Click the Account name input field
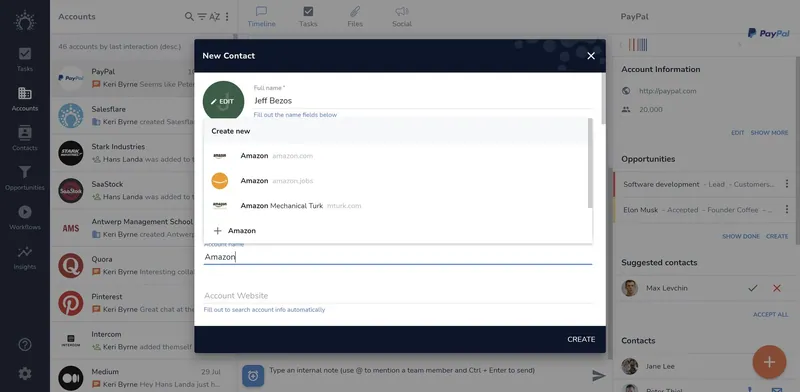Viewport: 800px width, 392px height. [398, 257]
